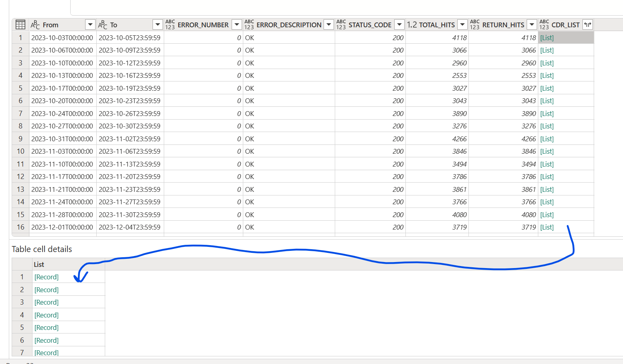Screen dimensions: 623x364
Task: Open the [List] link in row 9
Action: (x=547, y=139)
